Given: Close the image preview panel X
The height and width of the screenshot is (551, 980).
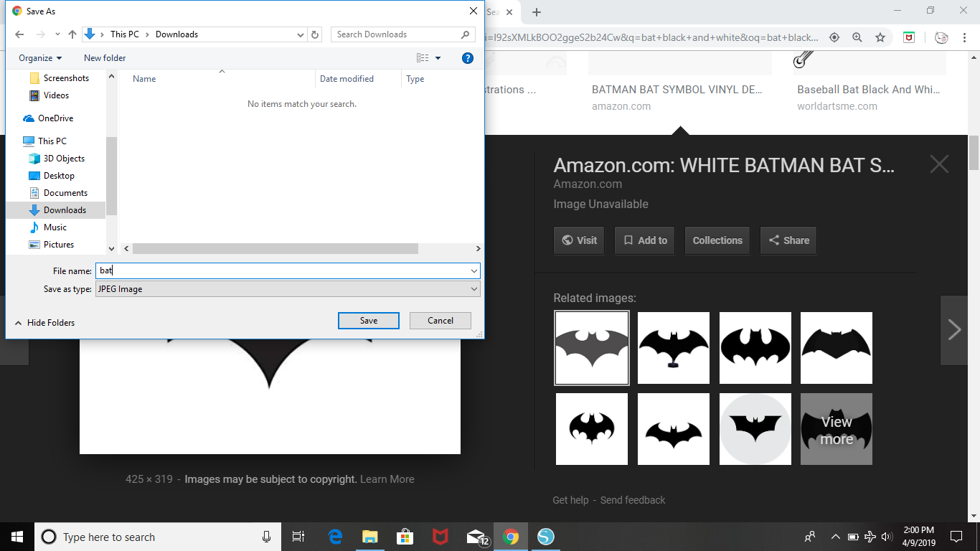Looking at the screenshot, I should click(x=939, y=164).
